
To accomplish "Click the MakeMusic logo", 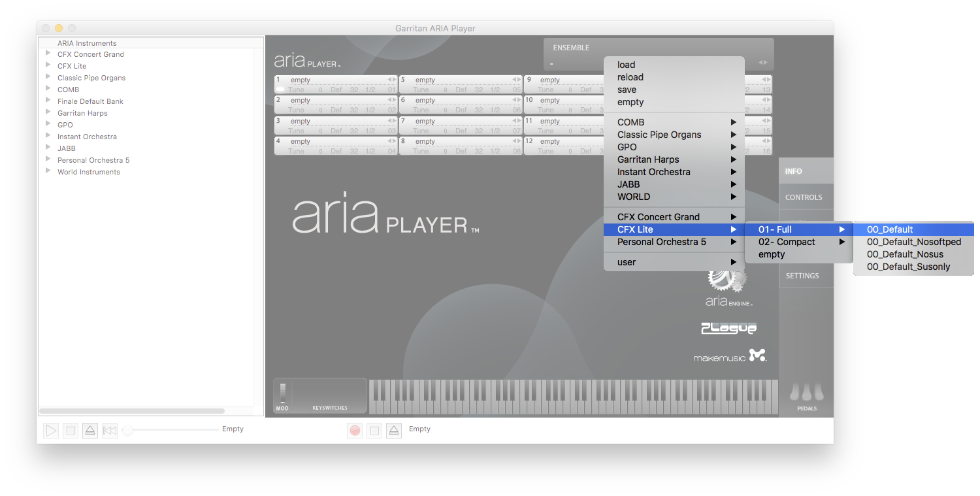I will point(729,356).
